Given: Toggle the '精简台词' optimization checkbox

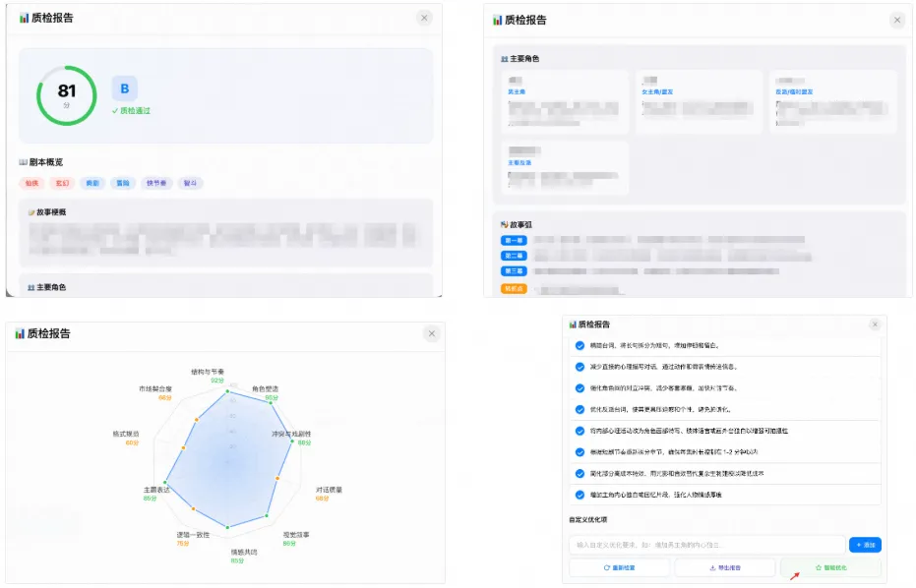Looking at the screenshot, I should pos(580,346).
